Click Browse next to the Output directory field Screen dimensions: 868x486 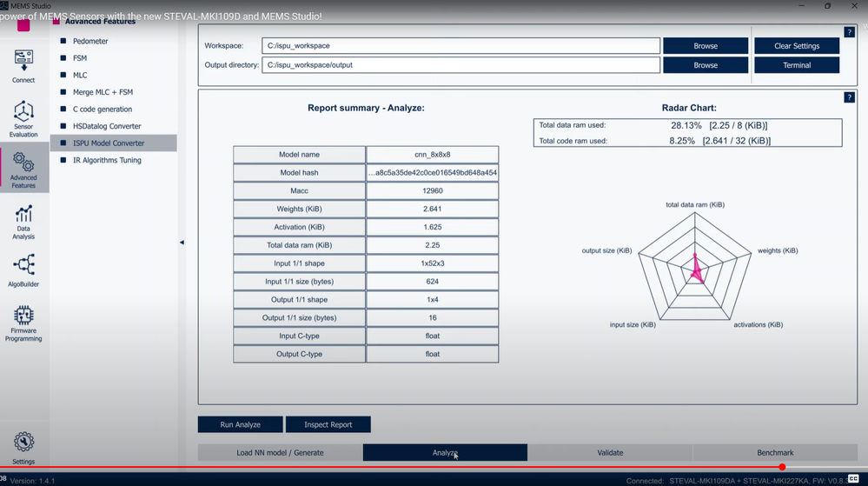(x=706, y=65)
